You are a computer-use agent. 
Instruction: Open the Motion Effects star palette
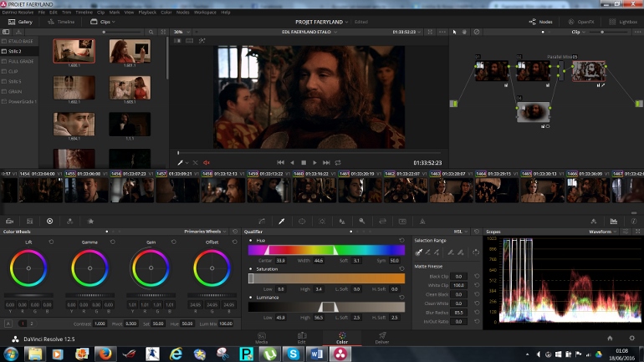[x=90, y=222]
